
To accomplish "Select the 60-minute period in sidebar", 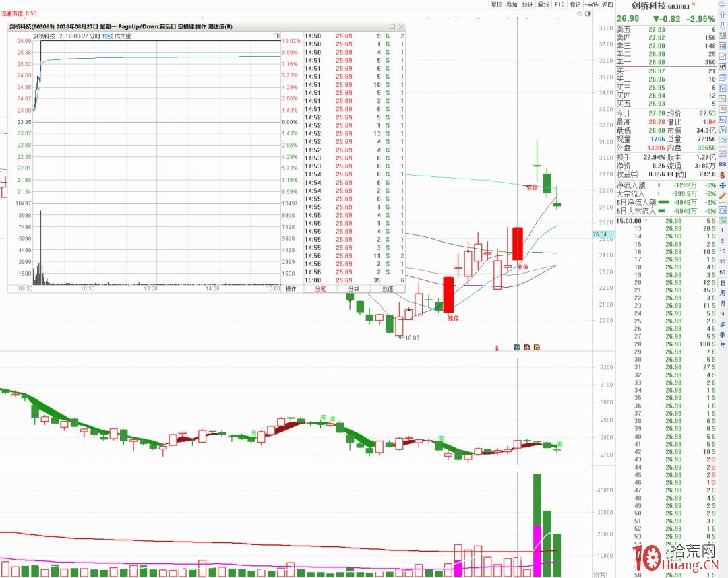I will tap(723, 272).
